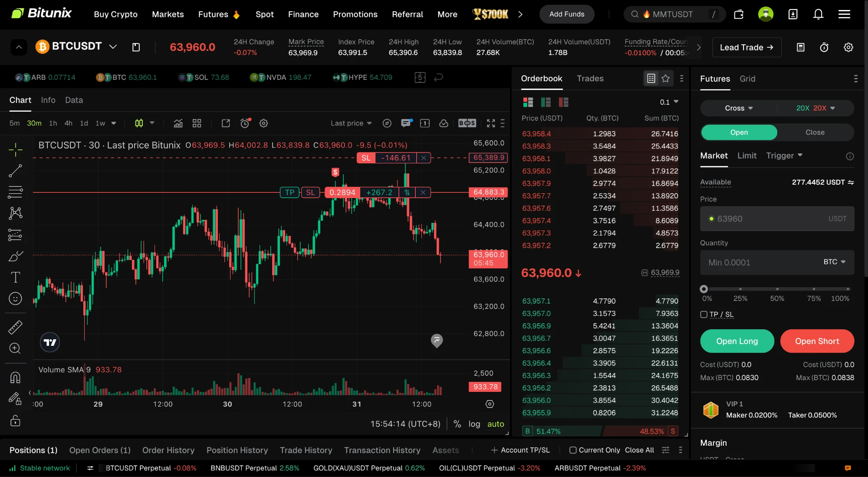
Task: Select the text annotation tool
Action: pyautogui.click(x=15, y=277)
